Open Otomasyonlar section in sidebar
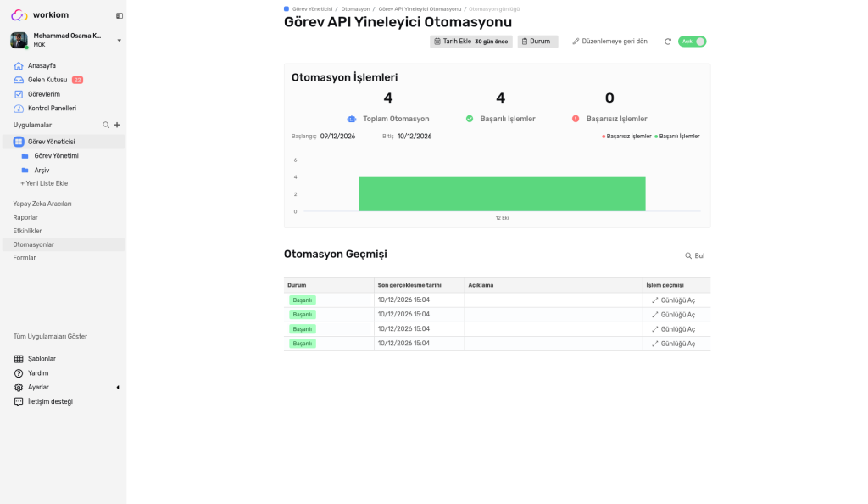The image size is (868, 504). tap(64, 244)
